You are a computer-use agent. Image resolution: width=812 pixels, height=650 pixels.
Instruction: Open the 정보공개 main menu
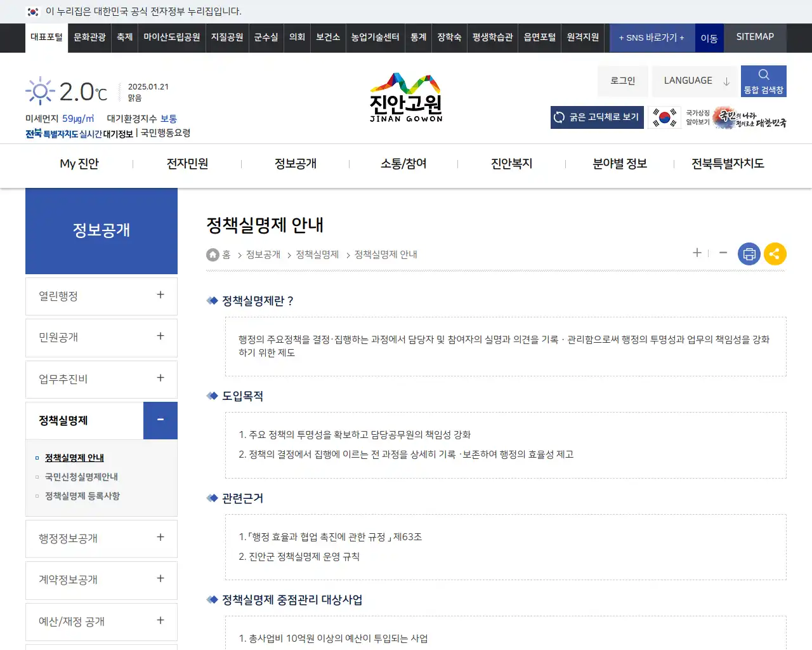(x=294, y=163)
